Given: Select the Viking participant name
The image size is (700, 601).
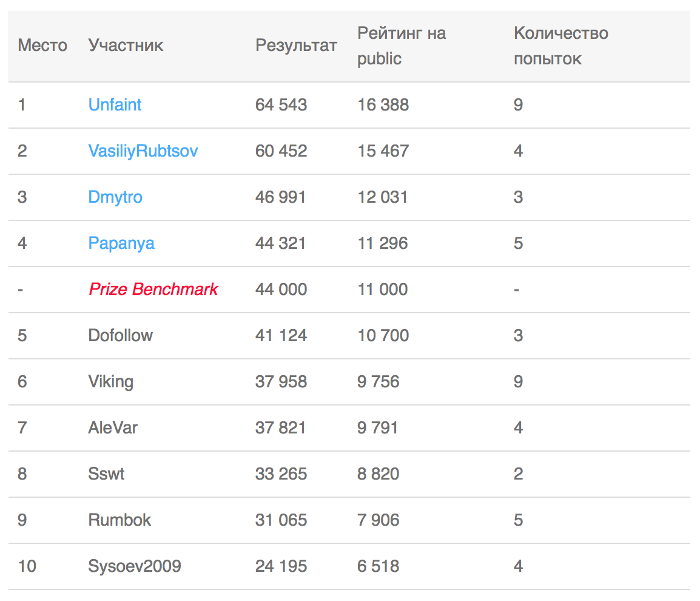Looking at the screenshot, I should pyautogui.click(x=110, y=381).
